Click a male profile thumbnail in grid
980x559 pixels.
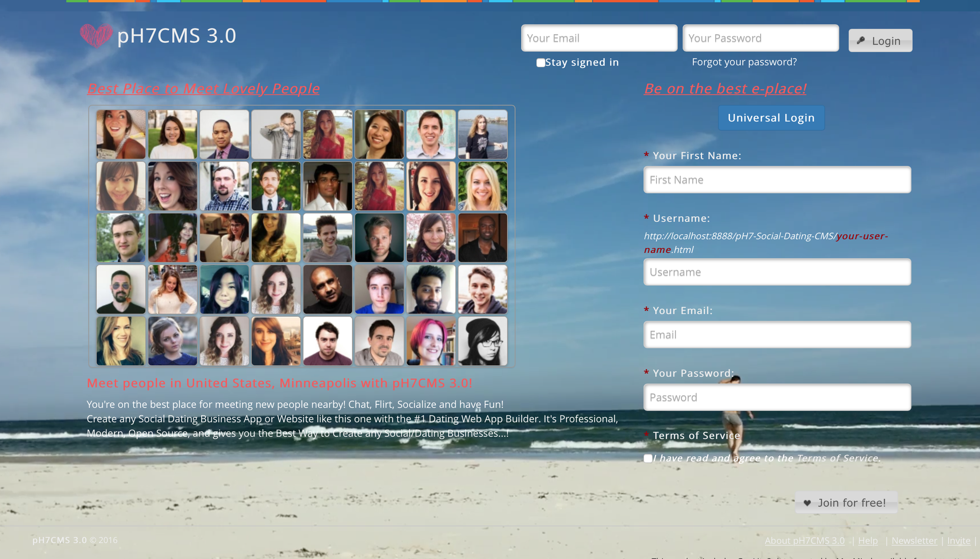(225, 133)
